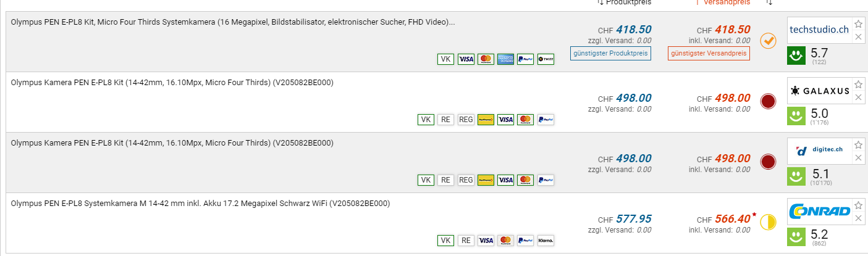The height and width of the screenshot is (256, 868).
Task: Click the orange checkmark availability icon
Action: point(768,41)
